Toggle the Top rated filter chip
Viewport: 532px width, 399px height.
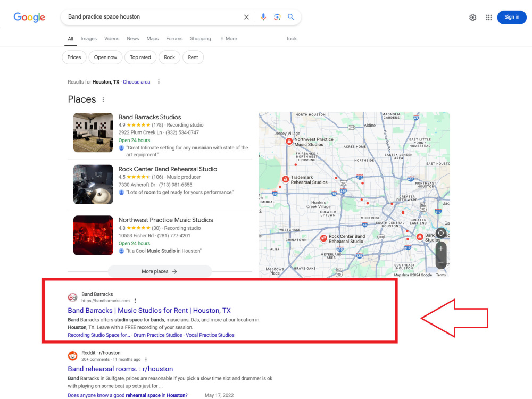[140, 57]
